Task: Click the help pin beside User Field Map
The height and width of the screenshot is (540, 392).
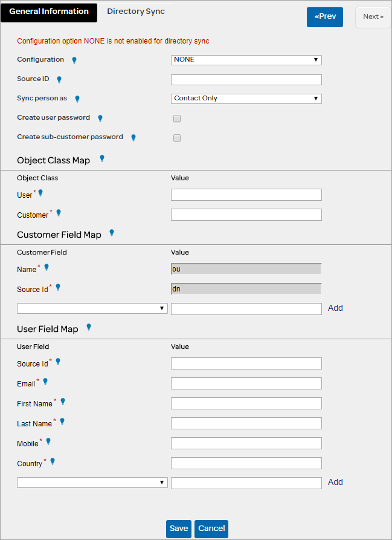Action: [x=89, y=327]
